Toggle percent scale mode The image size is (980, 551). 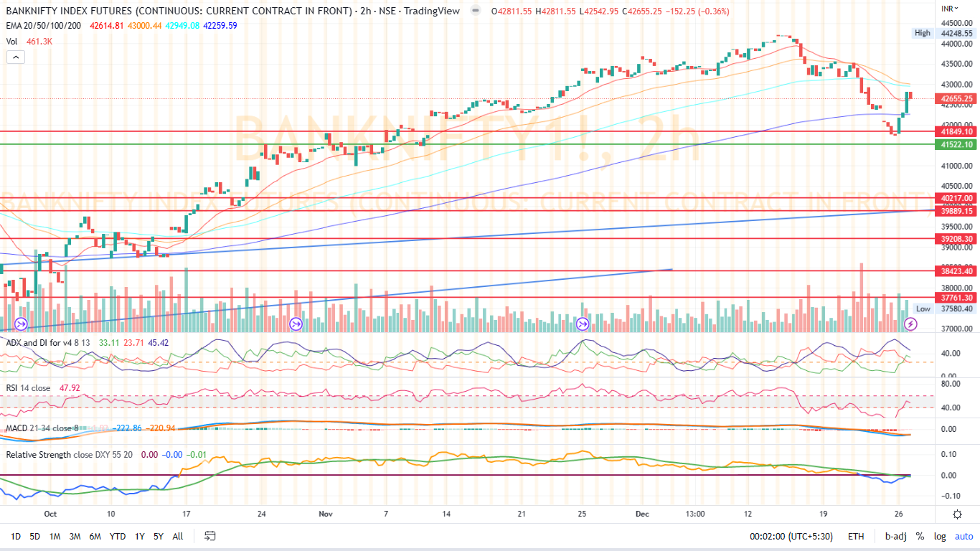point(920,536)
